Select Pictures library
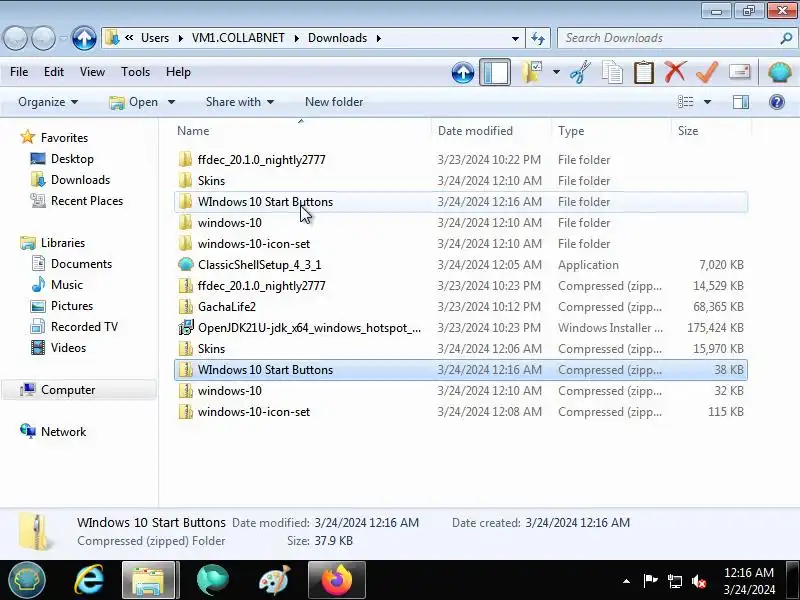This screenshot has height=600, width=800. pos(71,306)
